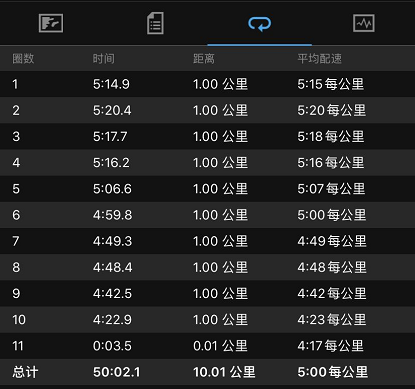
Task: Select lap 5 row with time 5:06.6
Action: pos(207,189)
